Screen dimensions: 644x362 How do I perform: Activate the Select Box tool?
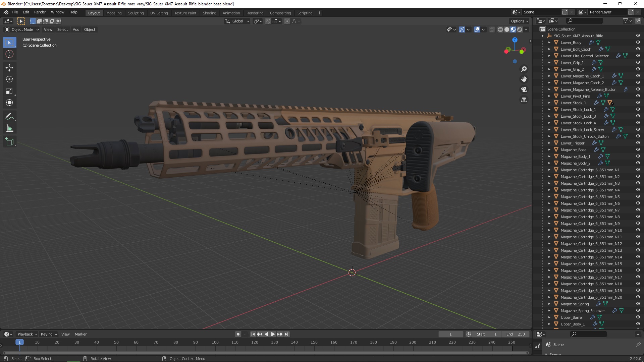point(9,42)
